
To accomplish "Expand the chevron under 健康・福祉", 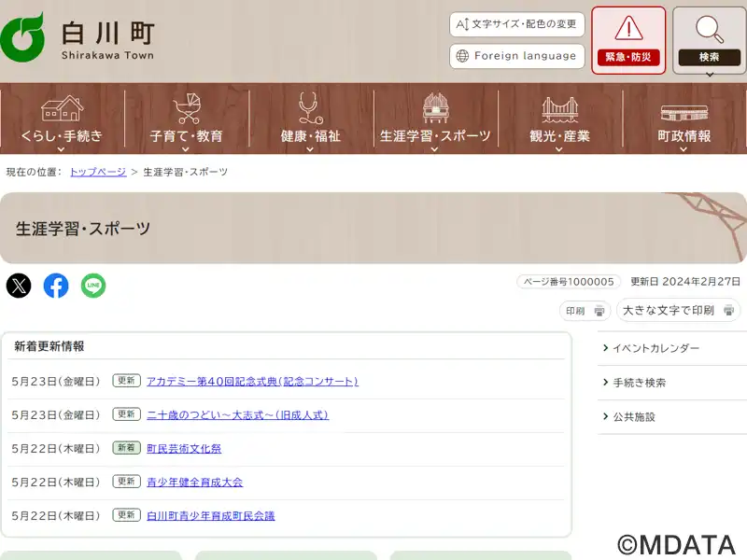I will [x=310, y=149].
